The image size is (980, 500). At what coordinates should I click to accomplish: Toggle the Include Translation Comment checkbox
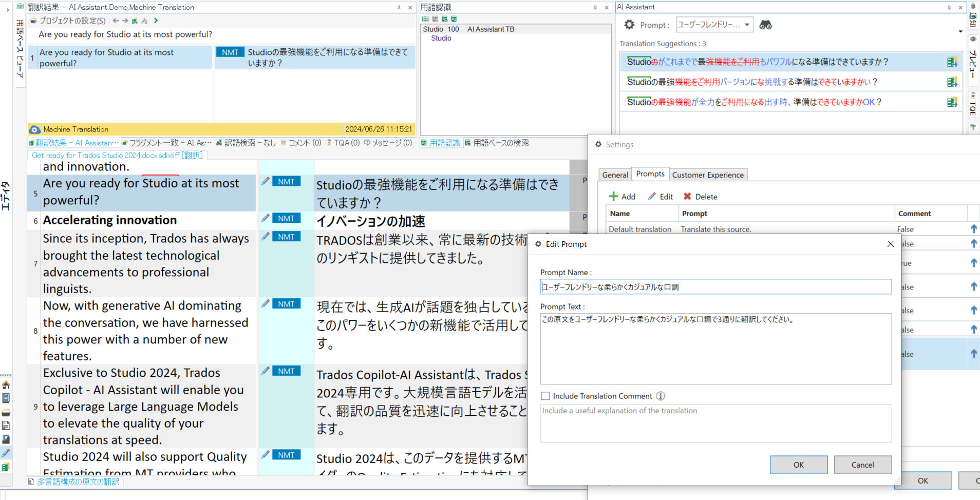(x=545, y=396)
